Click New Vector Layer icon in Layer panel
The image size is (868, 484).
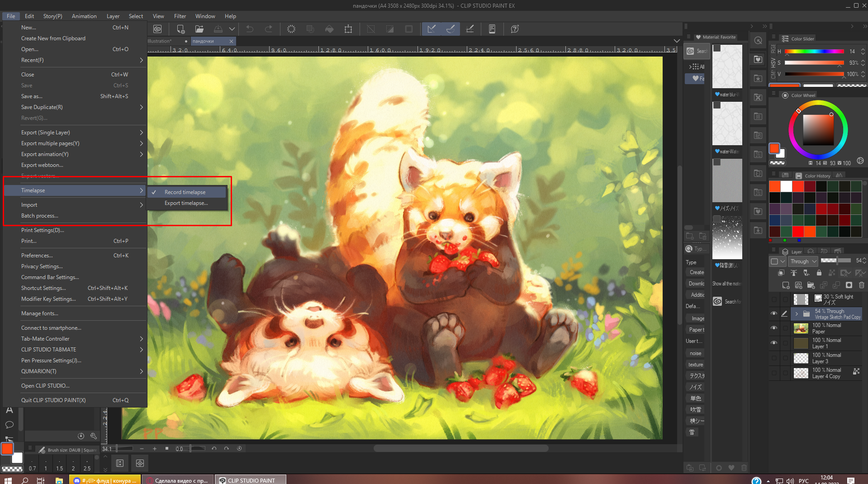click(x=799, y=285)
